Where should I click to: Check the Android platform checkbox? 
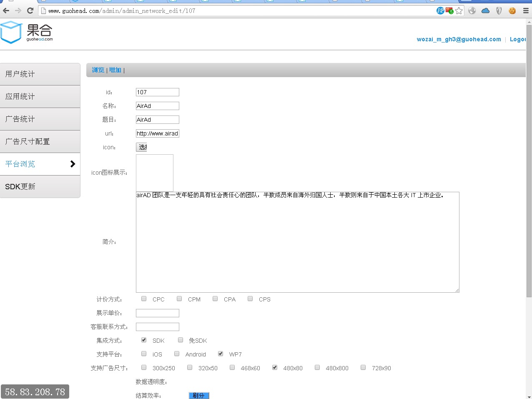point(177,354)
